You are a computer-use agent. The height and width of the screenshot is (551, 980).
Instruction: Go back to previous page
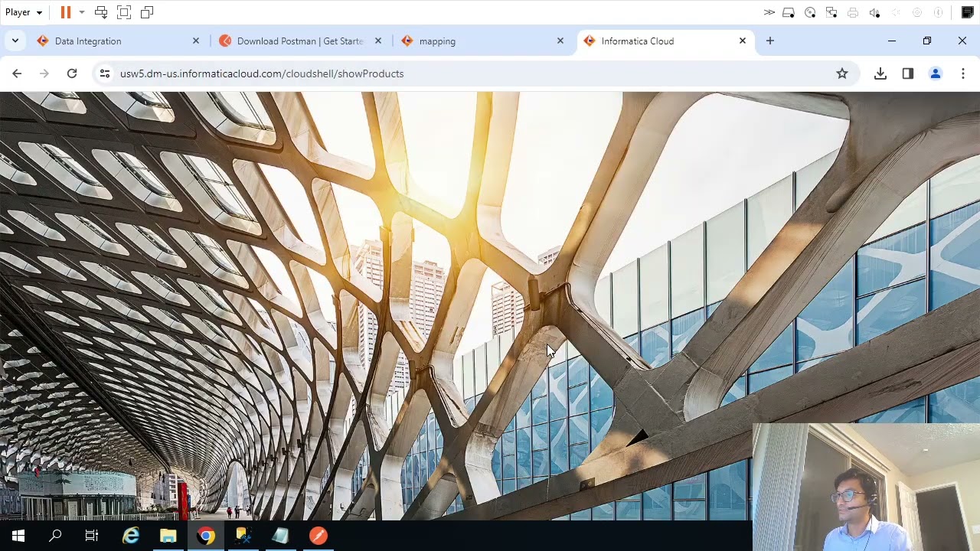(17, 73)
